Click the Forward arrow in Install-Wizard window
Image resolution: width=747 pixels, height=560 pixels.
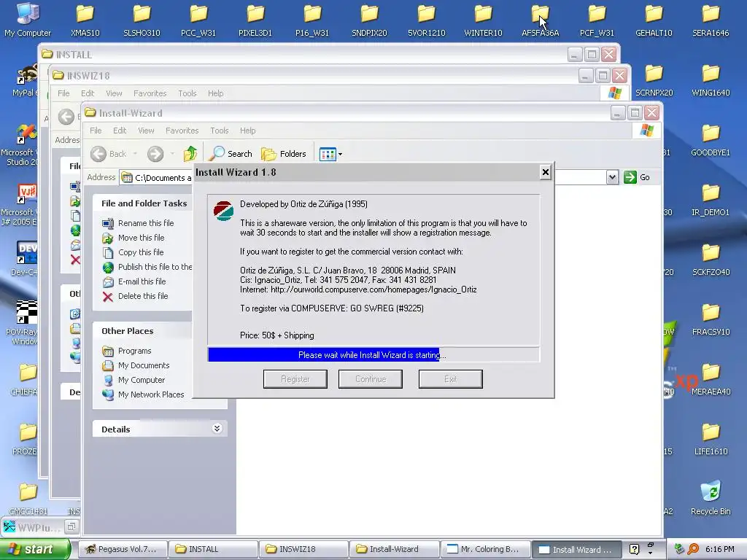155,154
